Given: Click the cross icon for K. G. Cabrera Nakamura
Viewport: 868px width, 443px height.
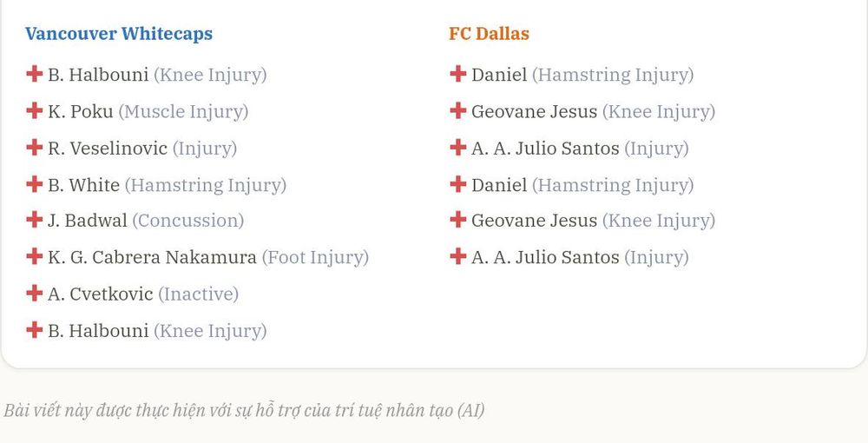Looking at the screenshot, I should [35, 256].
